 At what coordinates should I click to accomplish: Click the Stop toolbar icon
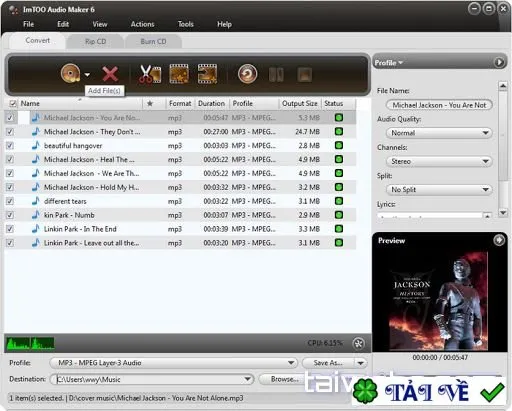click(x=304, y=74)
